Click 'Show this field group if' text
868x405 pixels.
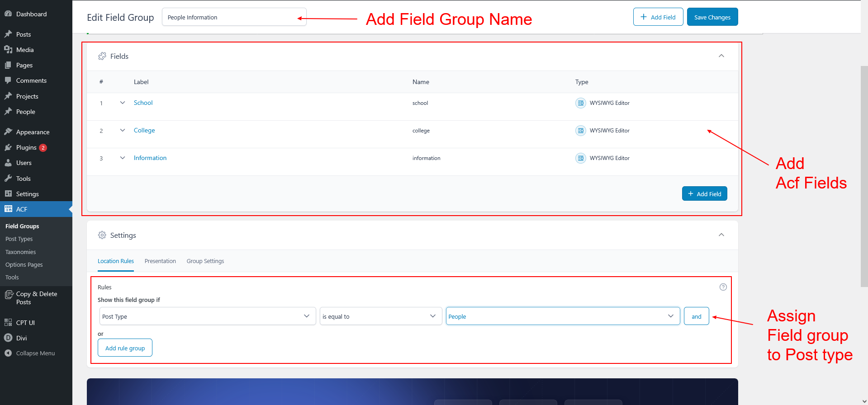pyautogui.click(x=129, y=300)
